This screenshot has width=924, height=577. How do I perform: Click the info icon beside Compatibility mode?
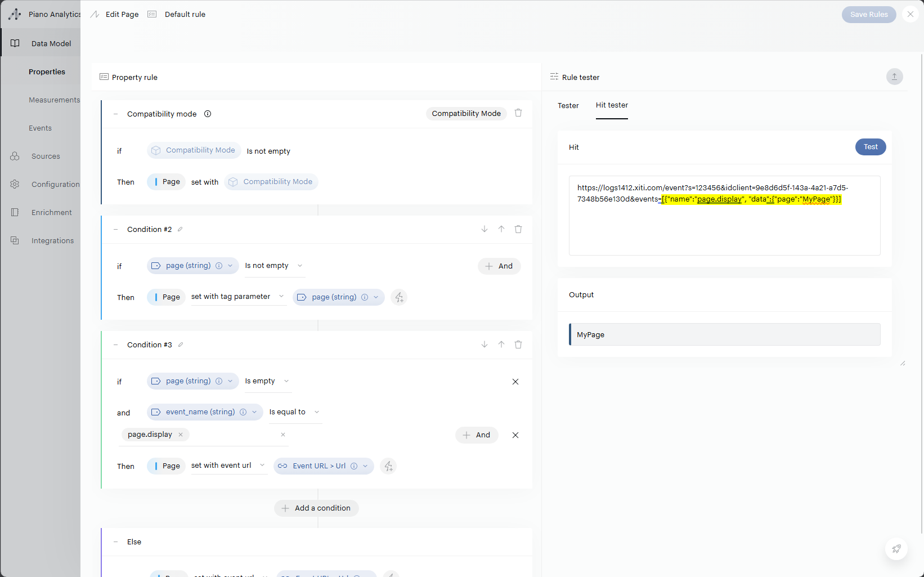point(208,114)
